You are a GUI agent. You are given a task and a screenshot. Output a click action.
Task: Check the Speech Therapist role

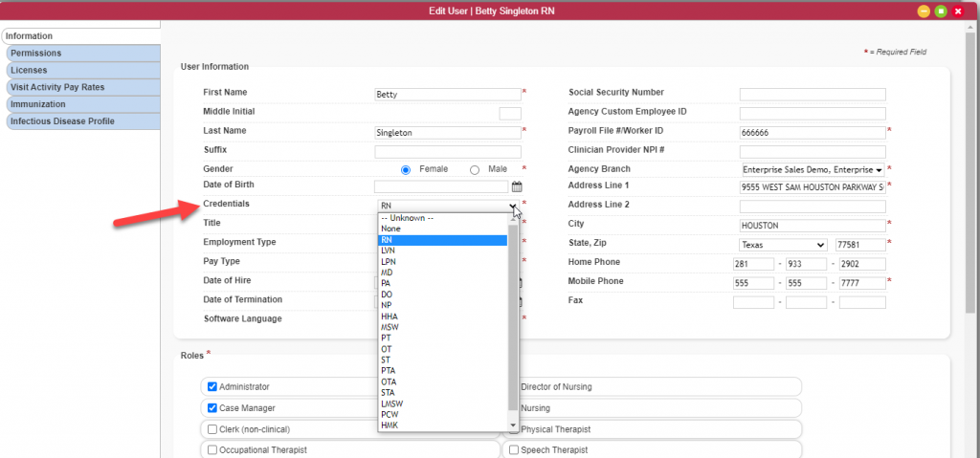coord(514,450)
